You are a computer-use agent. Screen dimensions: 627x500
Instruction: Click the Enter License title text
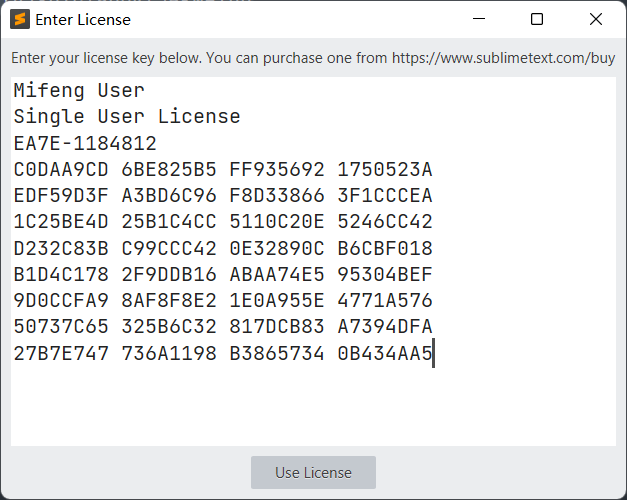[83, 19]
